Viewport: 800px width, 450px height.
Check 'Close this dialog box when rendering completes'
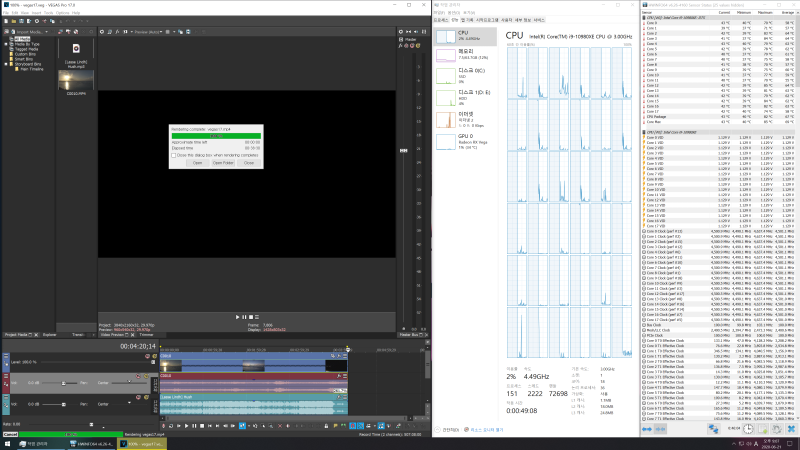[172, 155]
